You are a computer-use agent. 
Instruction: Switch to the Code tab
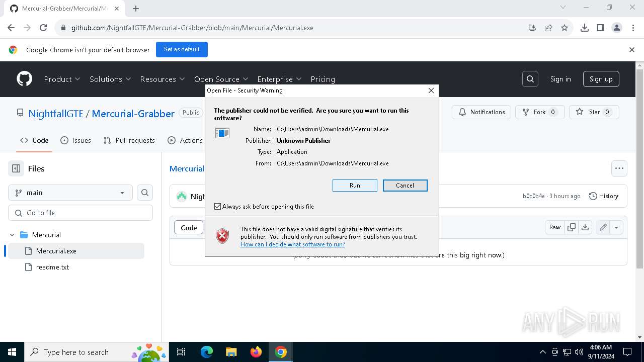click(35, 140)
